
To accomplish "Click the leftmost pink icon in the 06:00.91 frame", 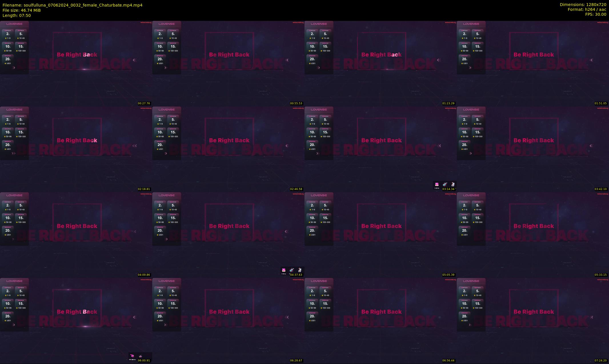I will click(x=132, y=356).
